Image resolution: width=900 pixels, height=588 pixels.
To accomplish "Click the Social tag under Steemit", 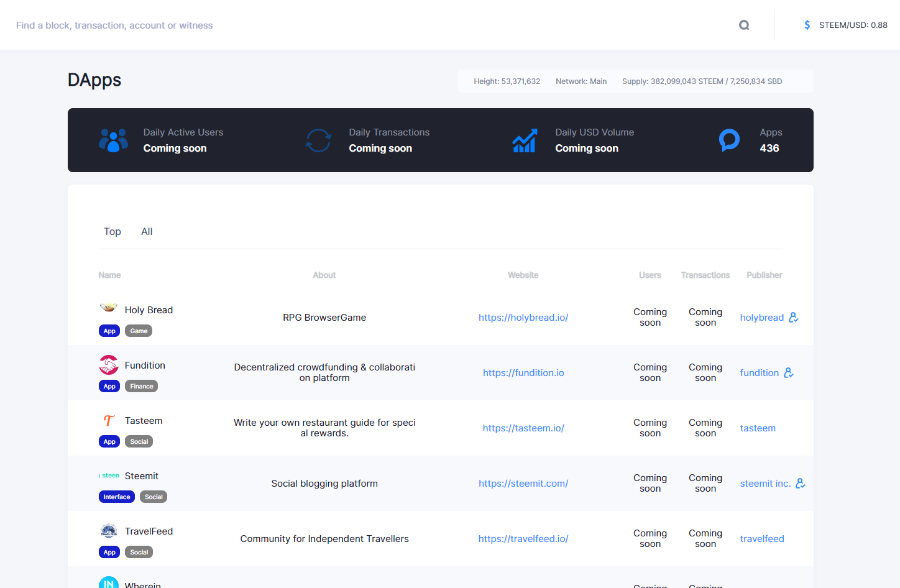I will 154,497.
